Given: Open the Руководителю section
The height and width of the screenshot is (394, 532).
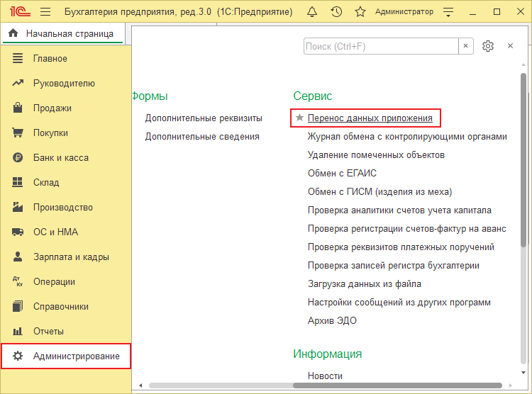Looking at the screenshot, I should point(64,84).
